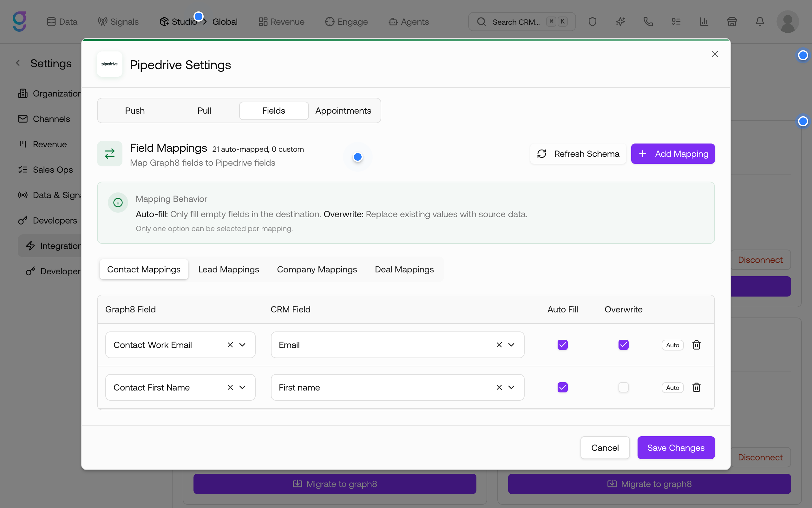Open the marketplace store icon
This screenshot has width=812, height=508.
[732, 22]
